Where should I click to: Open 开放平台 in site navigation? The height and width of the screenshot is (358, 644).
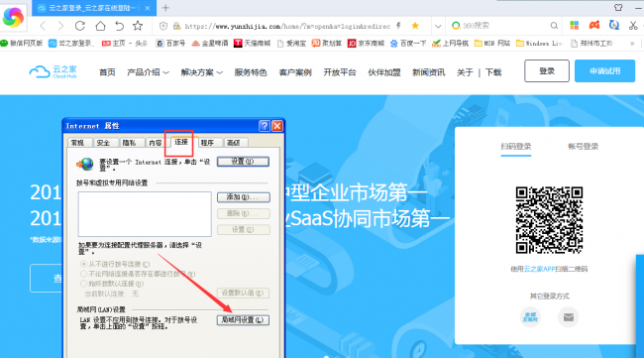click(x=340, y=72)
